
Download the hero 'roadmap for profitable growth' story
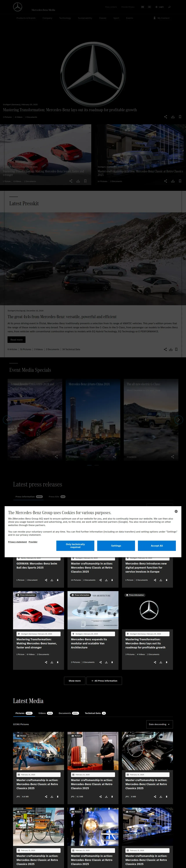point(173,117)
